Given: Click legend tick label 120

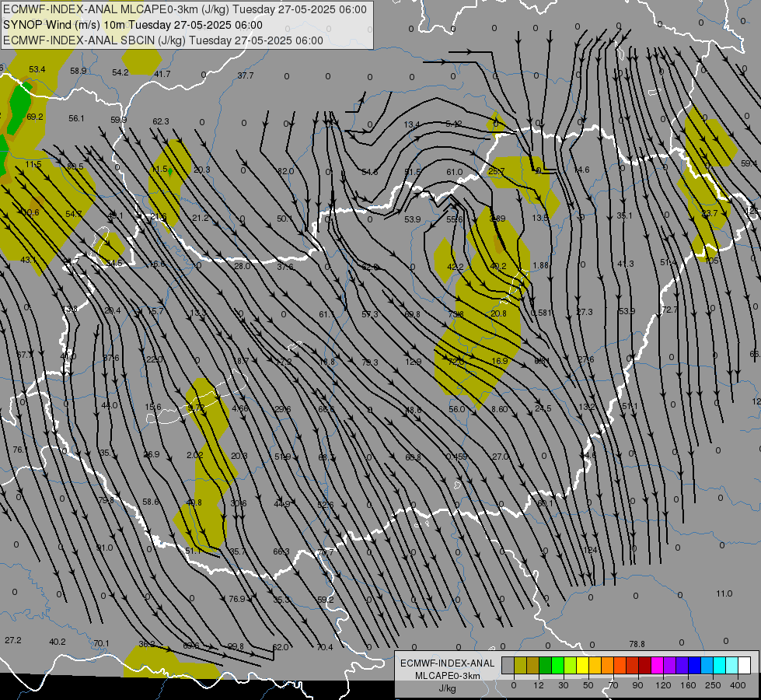Looking at the screenshot, I should 663,685.
